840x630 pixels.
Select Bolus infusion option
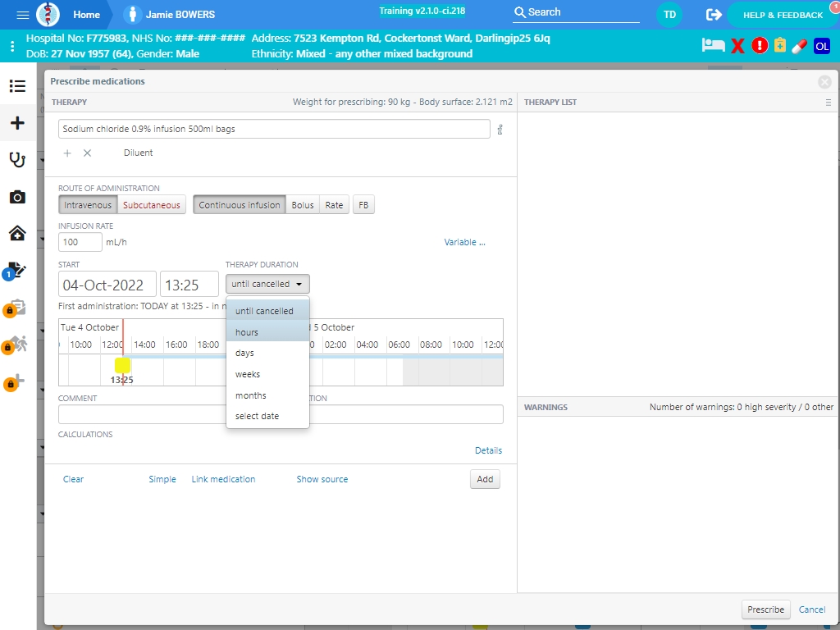[x=303, y=204]
